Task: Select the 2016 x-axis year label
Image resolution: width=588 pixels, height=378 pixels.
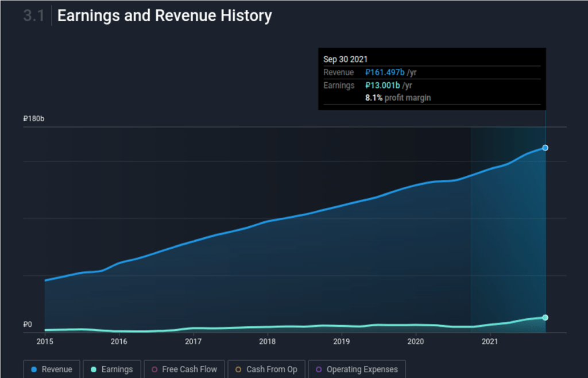Action: [x=119, y=342]
